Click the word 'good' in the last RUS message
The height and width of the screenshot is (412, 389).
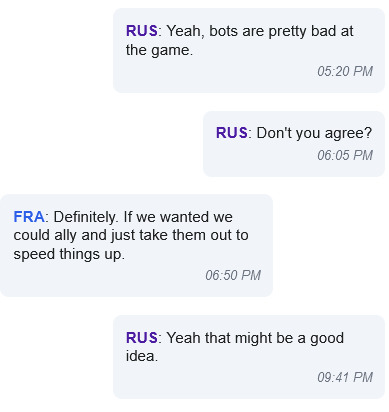pos(327,338)
